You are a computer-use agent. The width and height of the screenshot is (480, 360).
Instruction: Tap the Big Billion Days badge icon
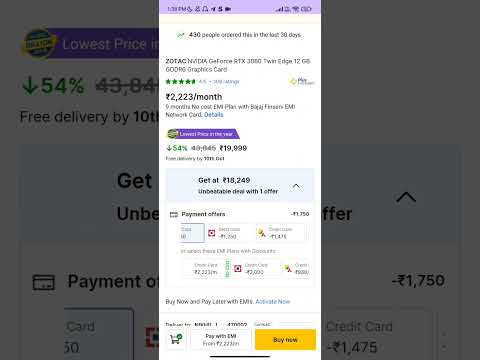tap(173, 134)
